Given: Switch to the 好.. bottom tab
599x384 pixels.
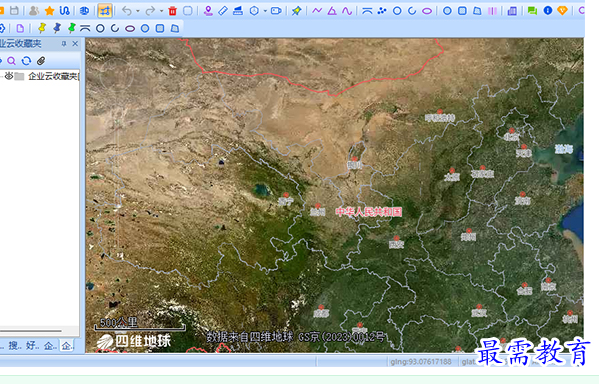Looking at the screenshot, I should click(33, 346).
